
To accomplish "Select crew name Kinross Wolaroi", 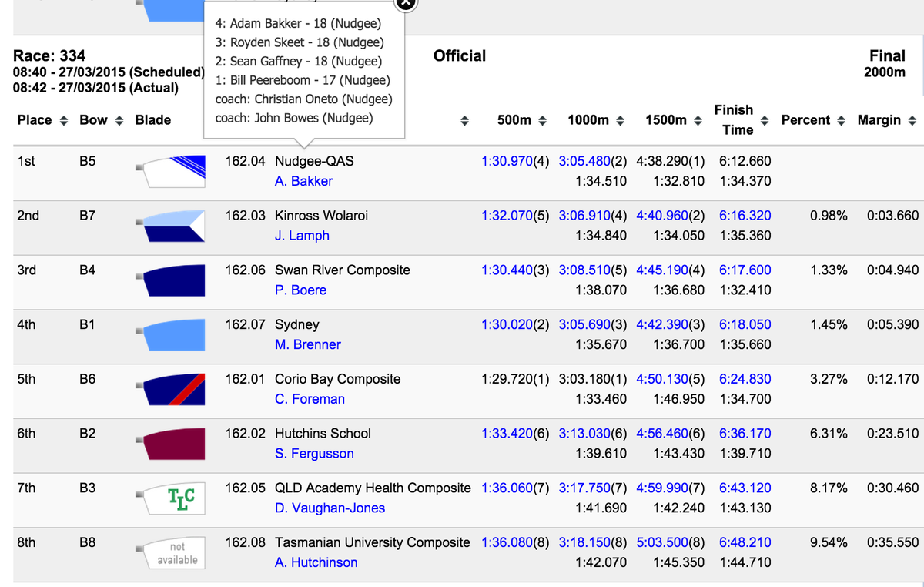I will tap(321, 216).
